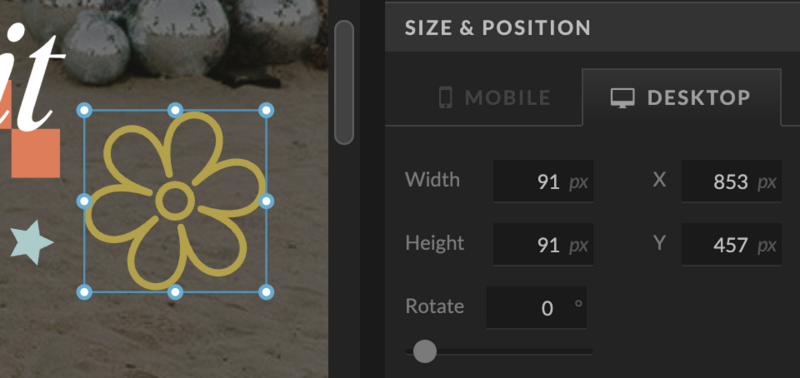Click the Y position field
The width and height of the screenshot is (800, 378).
[x=731, y=244]
